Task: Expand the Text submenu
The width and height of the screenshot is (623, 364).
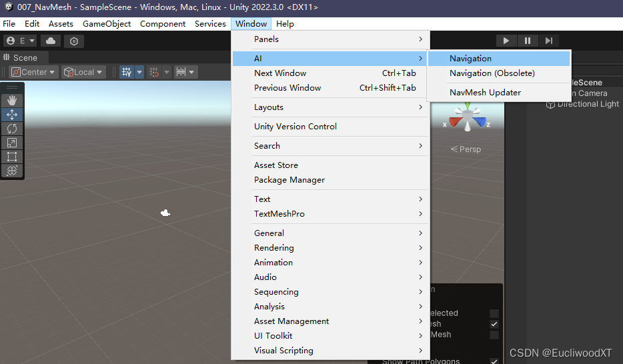Action: (x=331, y=199)
